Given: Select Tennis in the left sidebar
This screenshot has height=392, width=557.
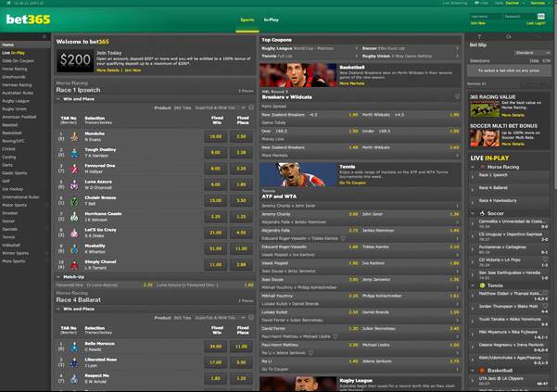Looking at the screenshot, I should (25, 237).
